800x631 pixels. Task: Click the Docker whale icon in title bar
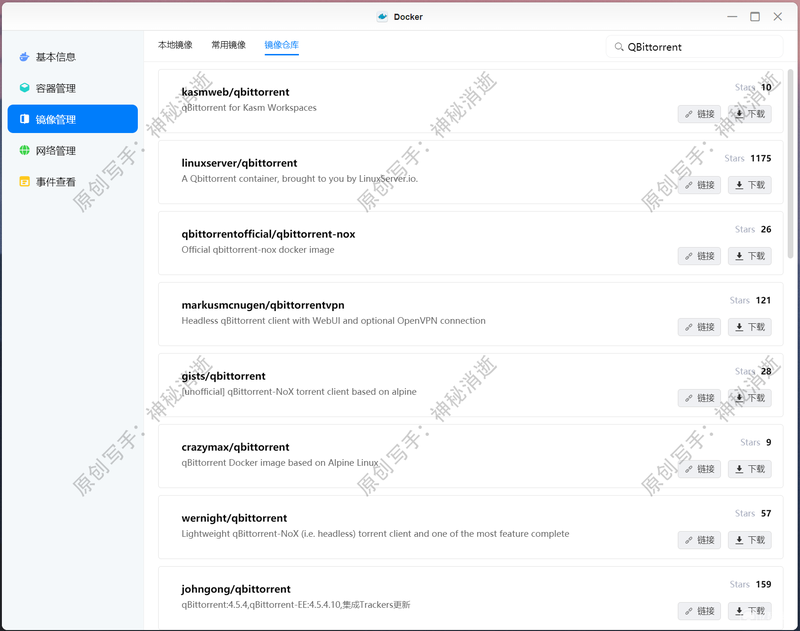pyautogui.click(x=382, y=17)
